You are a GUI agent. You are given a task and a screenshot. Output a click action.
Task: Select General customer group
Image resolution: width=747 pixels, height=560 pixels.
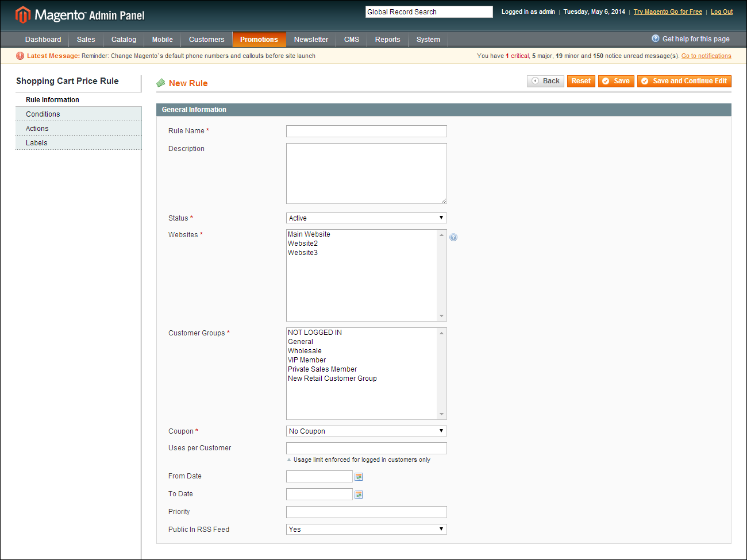362,342
